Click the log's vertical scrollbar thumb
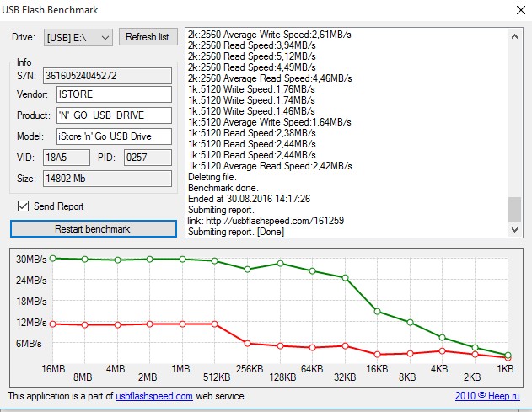 pos(514,209)
